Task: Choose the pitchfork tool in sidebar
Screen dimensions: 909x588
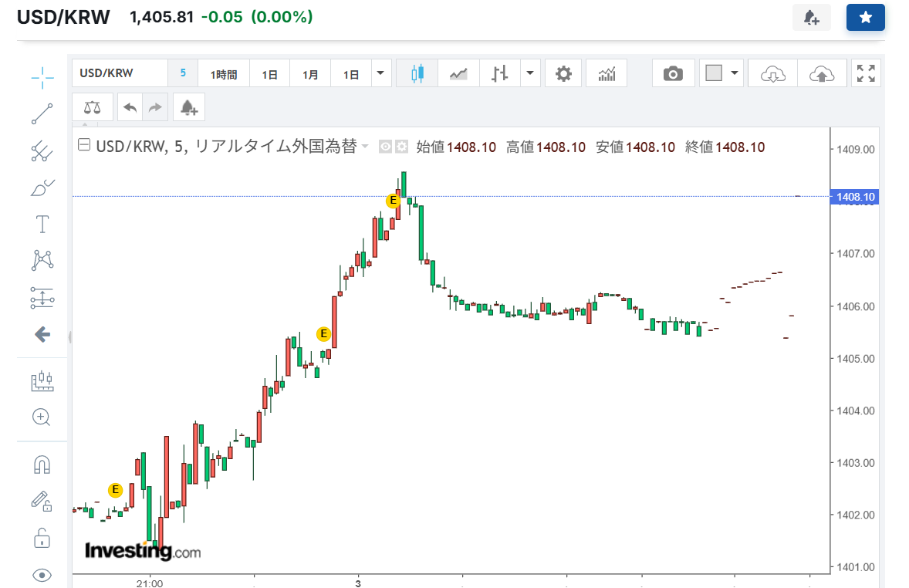Action: [x=42, y=150]
